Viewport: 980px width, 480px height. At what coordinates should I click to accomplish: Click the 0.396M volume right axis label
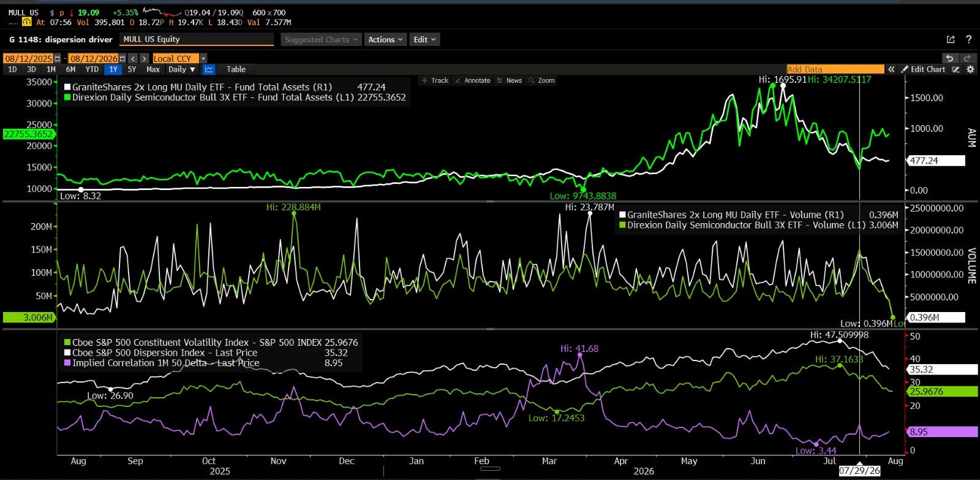[935, 318]
